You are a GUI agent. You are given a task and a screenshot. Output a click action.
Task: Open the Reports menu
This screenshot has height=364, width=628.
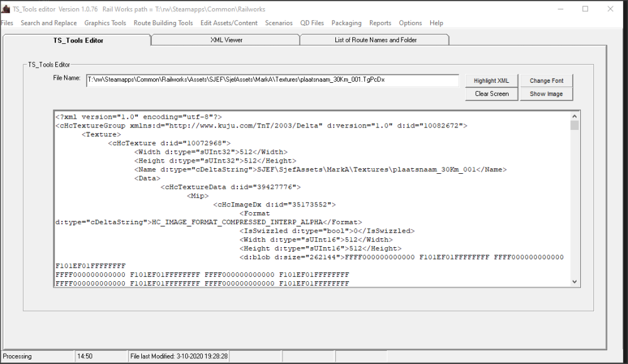[380, 23]
